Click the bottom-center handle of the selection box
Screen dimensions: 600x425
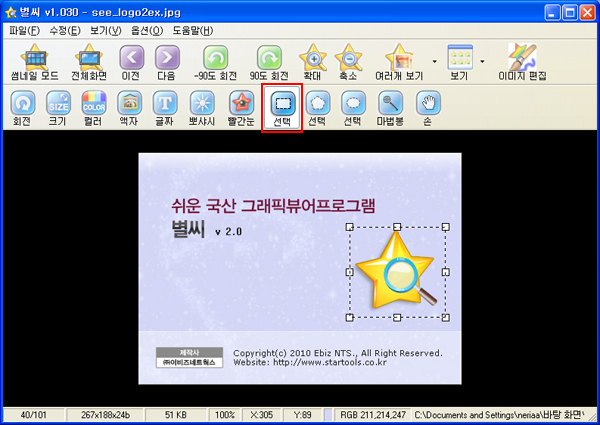(397, 318)
